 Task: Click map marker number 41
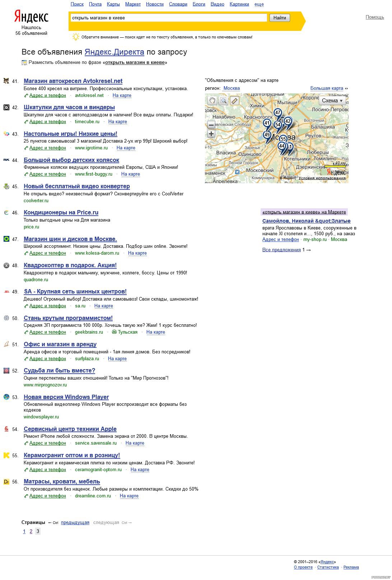coord(267,123)
